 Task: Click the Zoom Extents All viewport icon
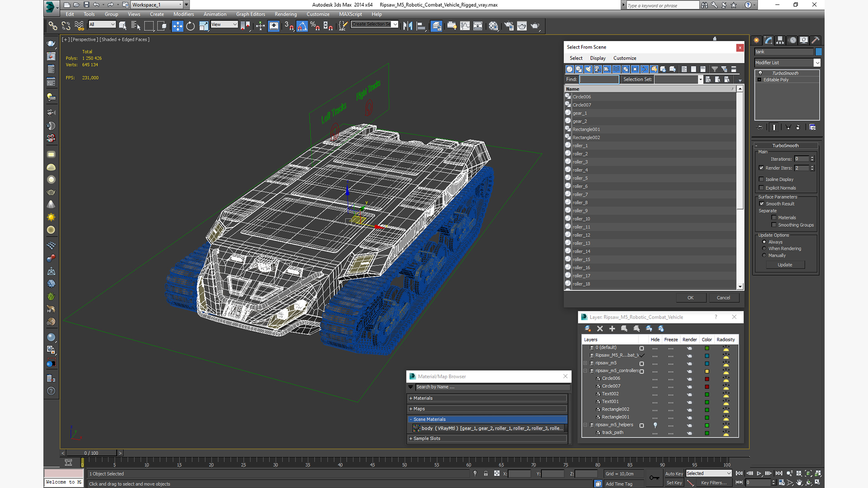point(818,474)
